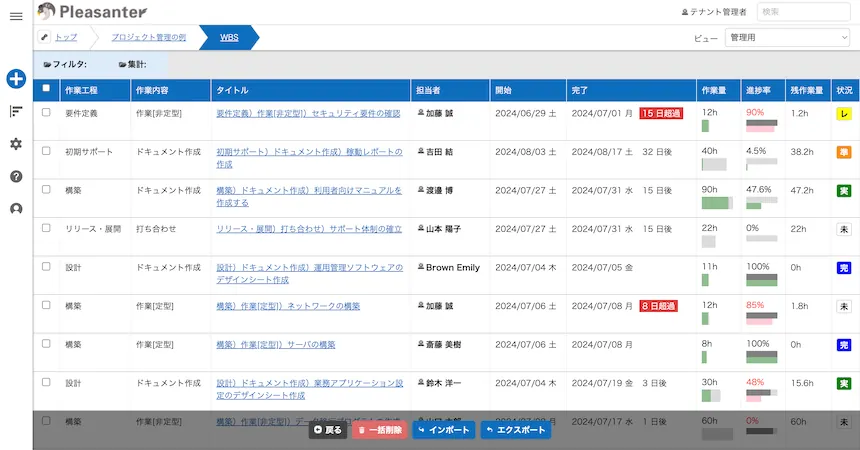The height and width of the screenshot is (450, 860).
Task: Click the orange 準 status badge
Action: point(844,152)
